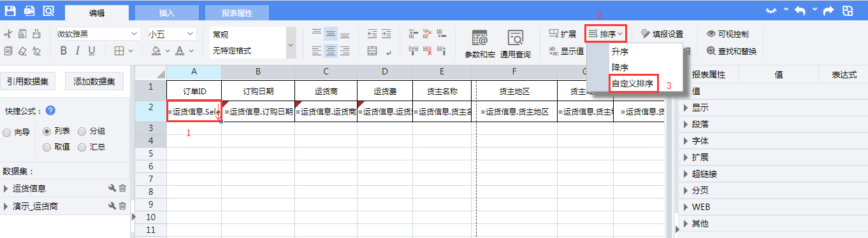Expand the 运货信息 dataset tree
Screen dimensions: 868x238
[x=6, y=188]
